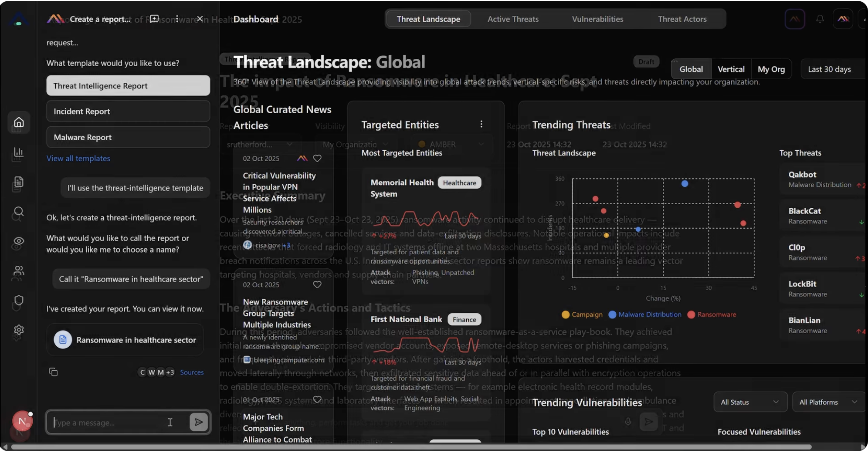Open the Home icon in the sidebar
868x453 pixels.
pyautogui.click(x=19, y=122)
